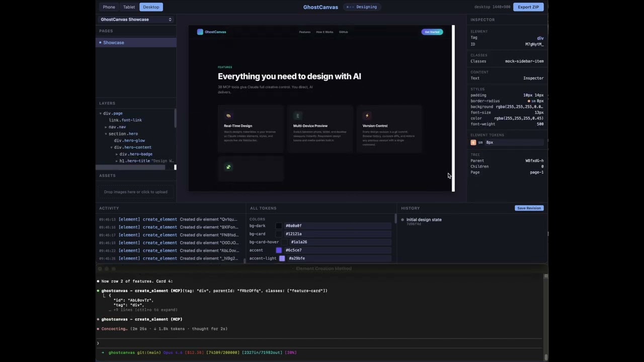Click the All Tokens panel scrollbar
The height and width of the screenshot is (362, 644).
(x=395, y=219)
